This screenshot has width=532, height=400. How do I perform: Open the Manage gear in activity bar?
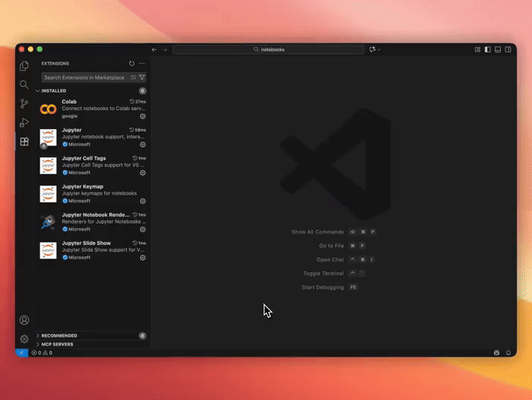pos(24,338)
